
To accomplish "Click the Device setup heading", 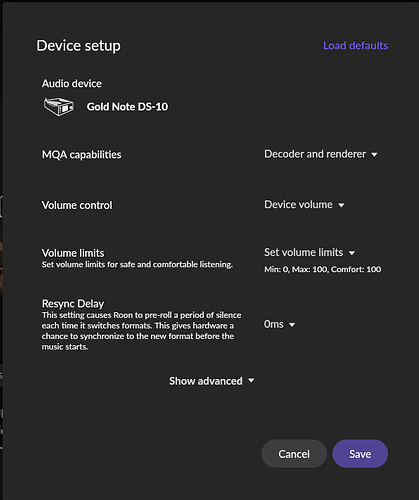I will click(78, 46).
